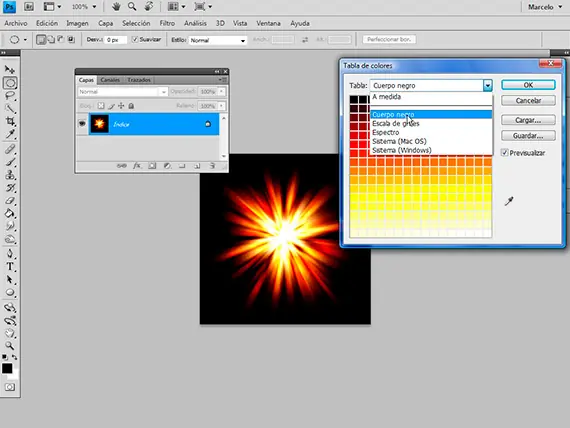The height and width of the screenshot is (428, 570).
Task: Launch Adobe Bridge from top bar
Action: (29, 7)
